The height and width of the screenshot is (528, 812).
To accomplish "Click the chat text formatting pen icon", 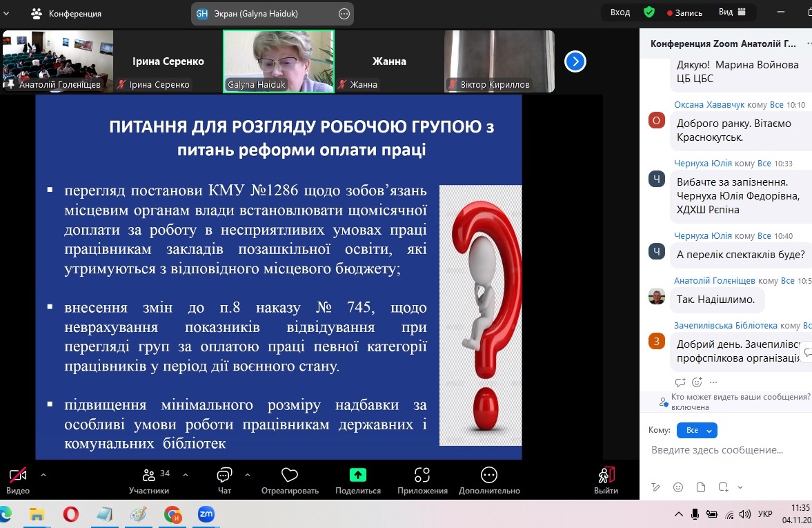I will tap(655, 487).
